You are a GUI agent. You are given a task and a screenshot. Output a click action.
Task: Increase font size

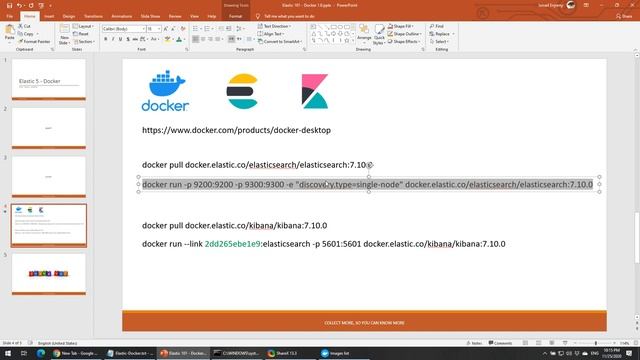click(166, 29)
